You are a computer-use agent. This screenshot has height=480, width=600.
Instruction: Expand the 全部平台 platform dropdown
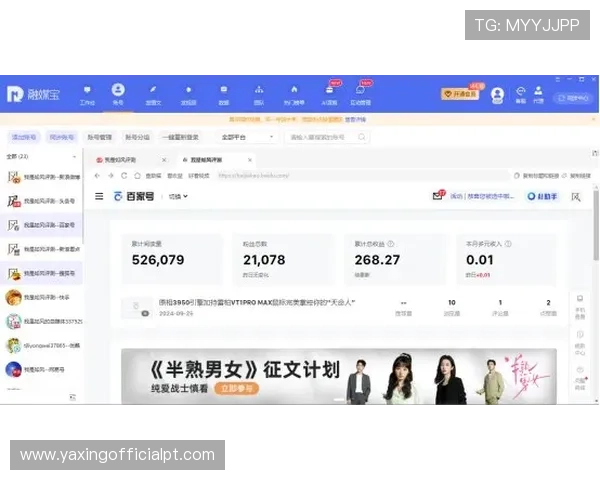tap(248, 137)
